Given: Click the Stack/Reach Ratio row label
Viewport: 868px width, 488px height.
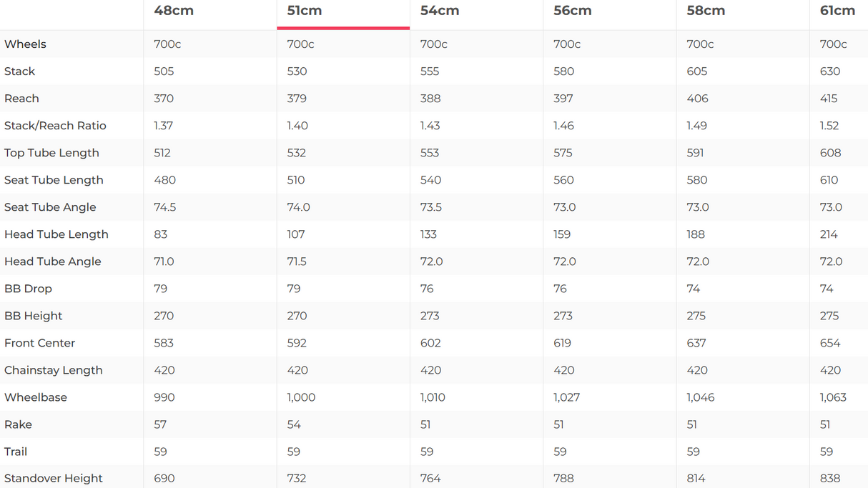Looking at the screenshot, I should [x=55, y=126].
